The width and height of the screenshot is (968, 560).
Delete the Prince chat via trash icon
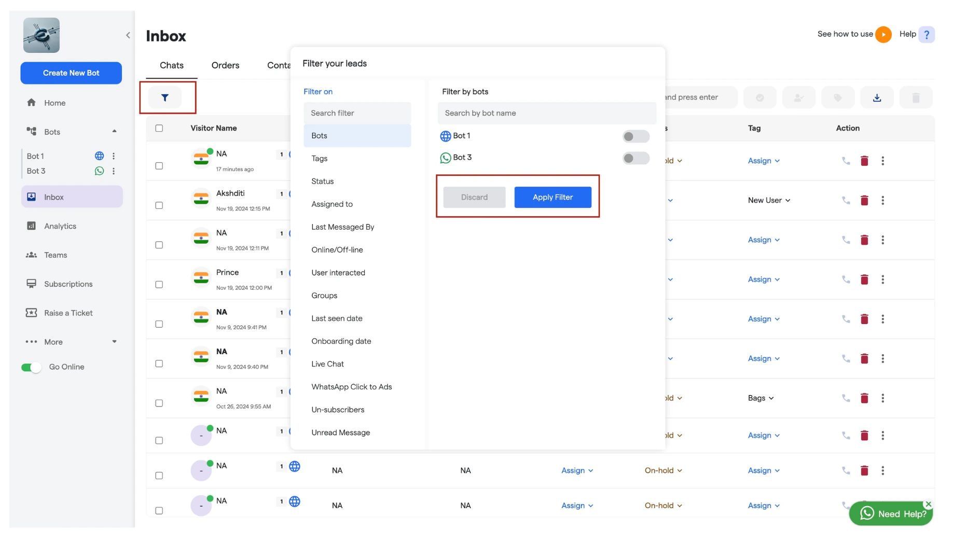click(864, 279)
